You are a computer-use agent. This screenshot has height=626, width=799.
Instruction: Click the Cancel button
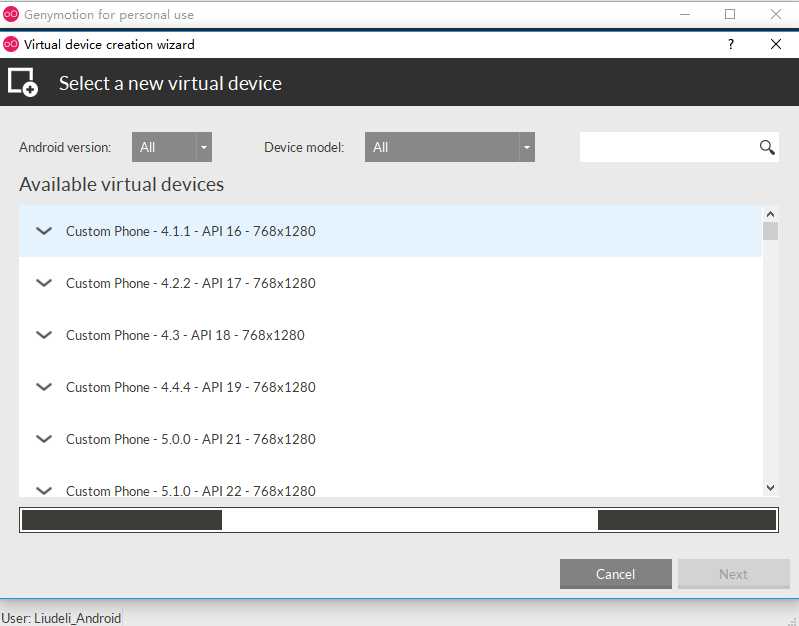tap(616, 574)
